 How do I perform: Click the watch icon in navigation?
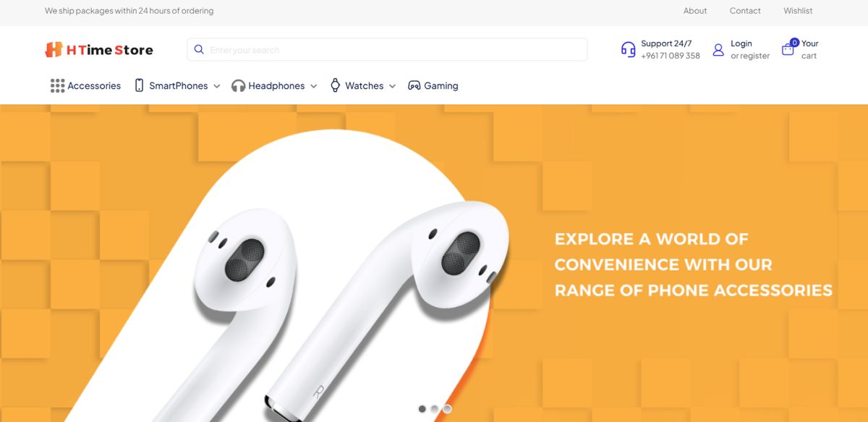(335, 85)
